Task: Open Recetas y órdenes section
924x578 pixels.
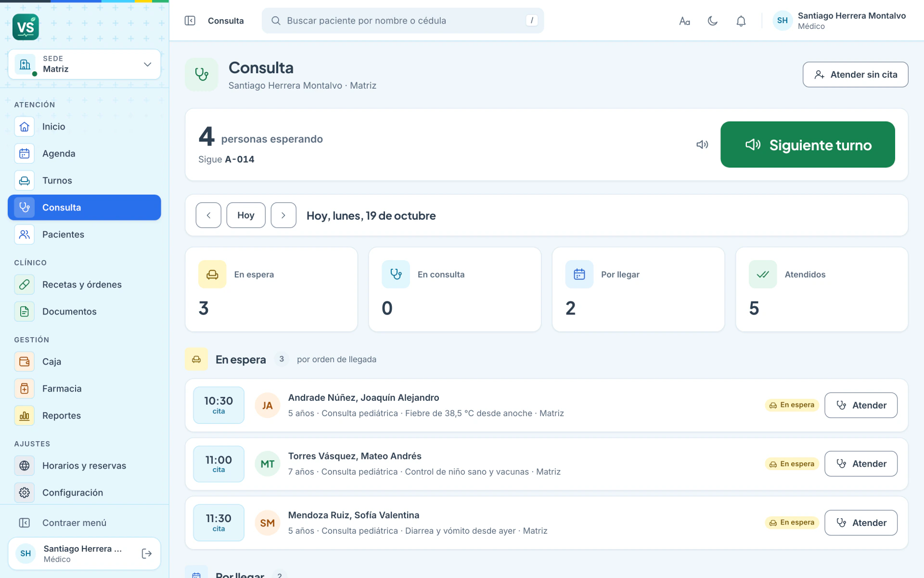Action: tap(84, 285)
